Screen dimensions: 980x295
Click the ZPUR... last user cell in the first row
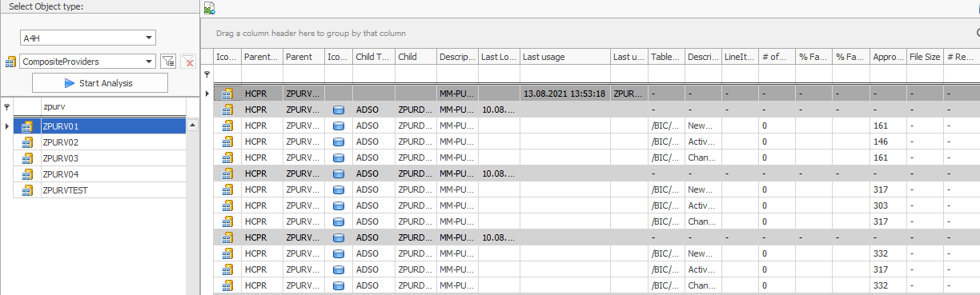point(629,94)
